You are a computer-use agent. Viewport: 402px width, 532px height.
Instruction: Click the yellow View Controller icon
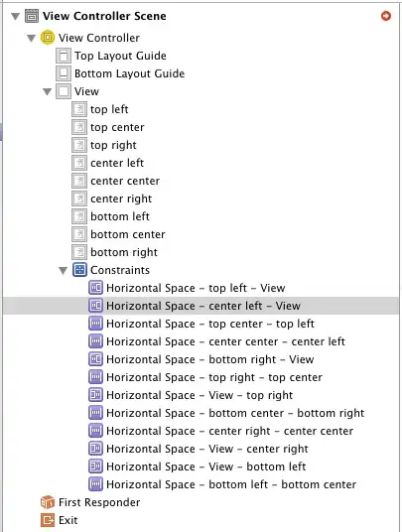click(x=48, y=38)
